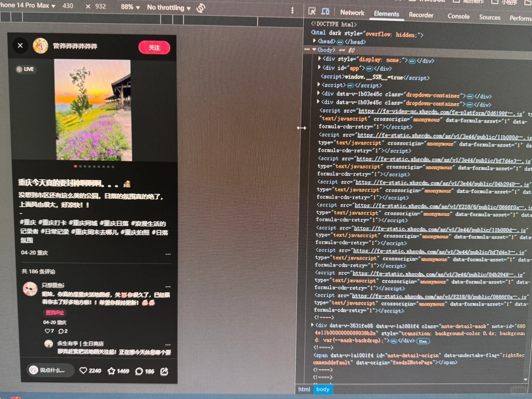The height and width of the screenshot is (399, 532).
Task: Select body in the breadcrumb bar
Action: [323, 389]
